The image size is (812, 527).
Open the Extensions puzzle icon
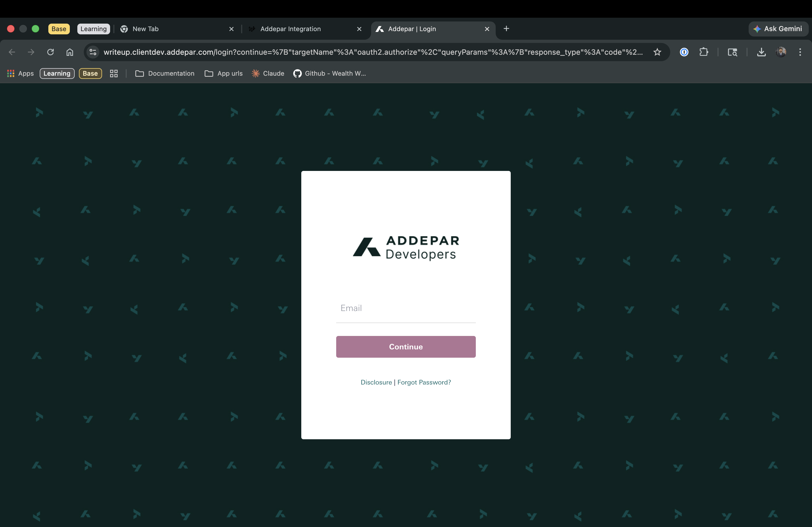point(704,52)
